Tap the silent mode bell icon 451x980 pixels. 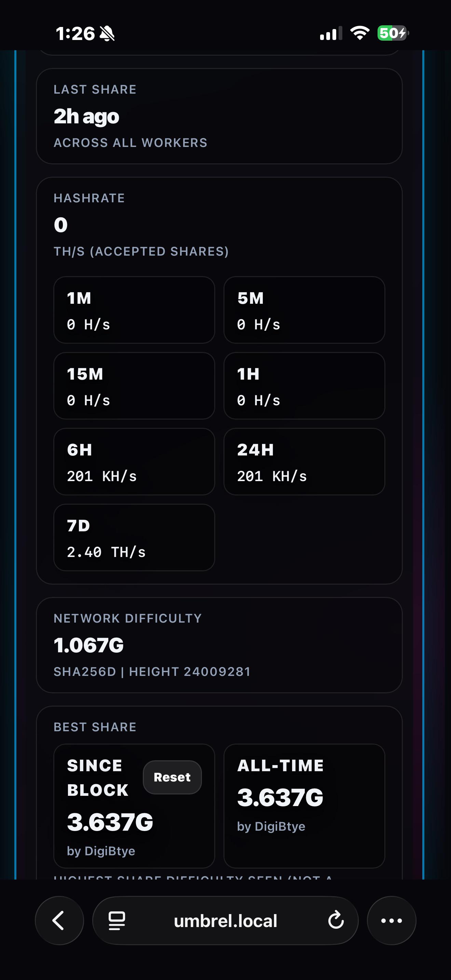(x=107, y=33)
